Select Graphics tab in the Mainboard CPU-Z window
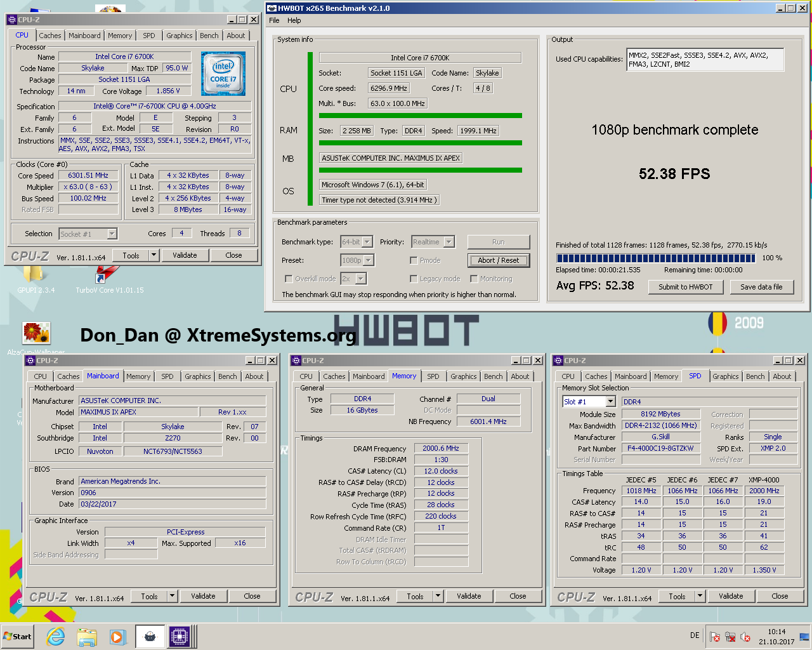Viewport: 812px width, 650px height. [x=198, y=376]
